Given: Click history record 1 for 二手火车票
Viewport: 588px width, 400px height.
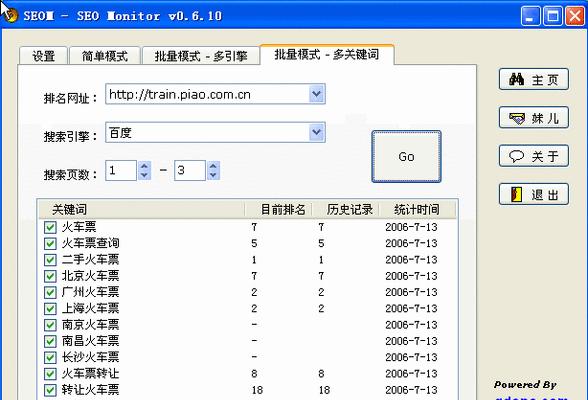Looking at the screenshot, I should [321, 260].
